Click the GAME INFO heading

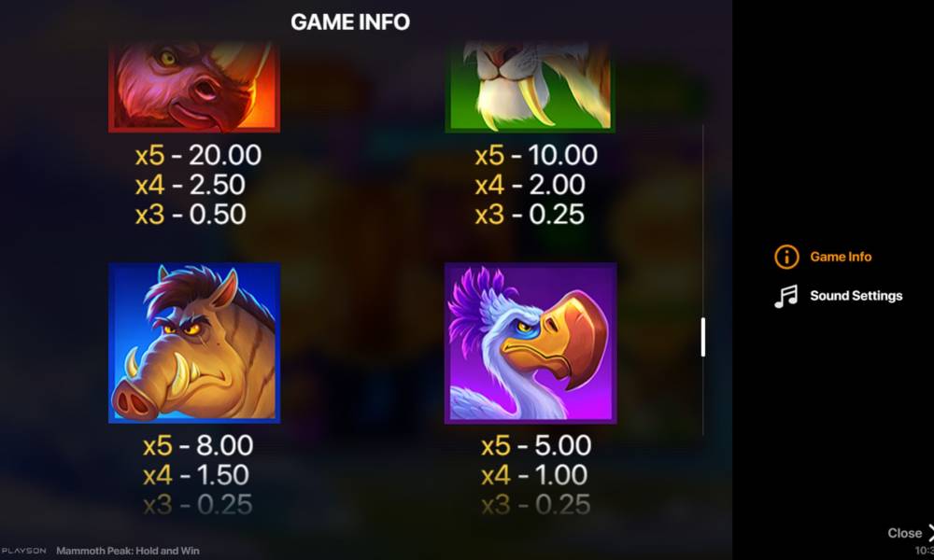coord(350,22)
